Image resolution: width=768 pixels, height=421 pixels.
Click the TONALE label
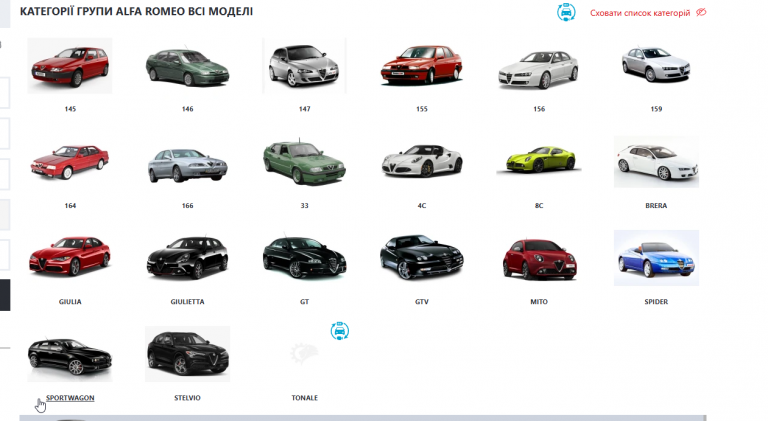click(305, 398)
